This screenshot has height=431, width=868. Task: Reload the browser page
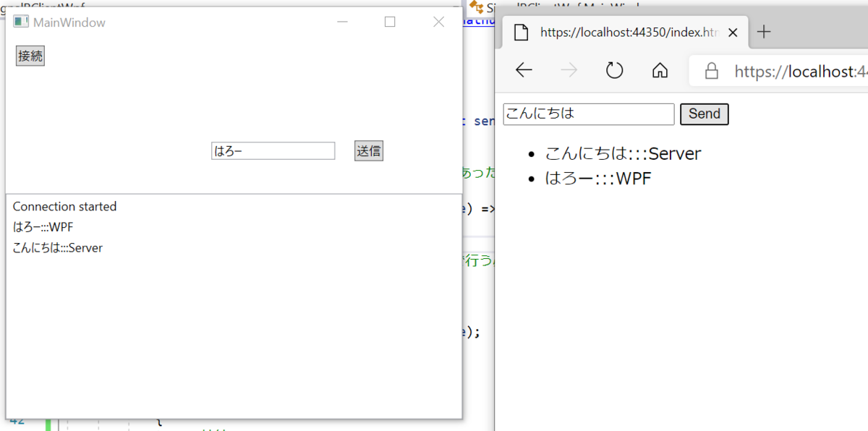[x=614, y=70]
